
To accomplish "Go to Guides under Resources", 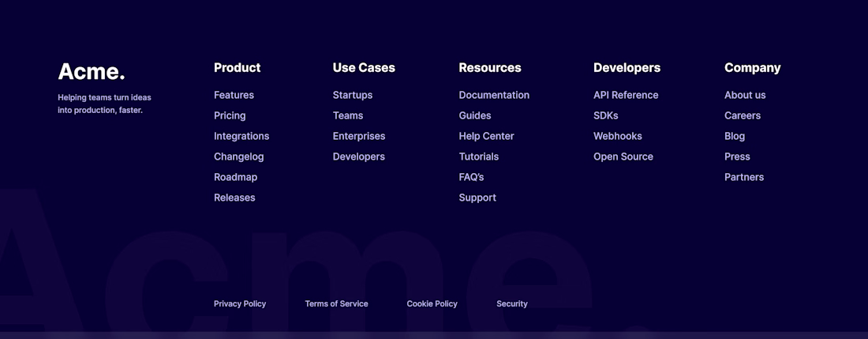I will (x=474, y=116).
